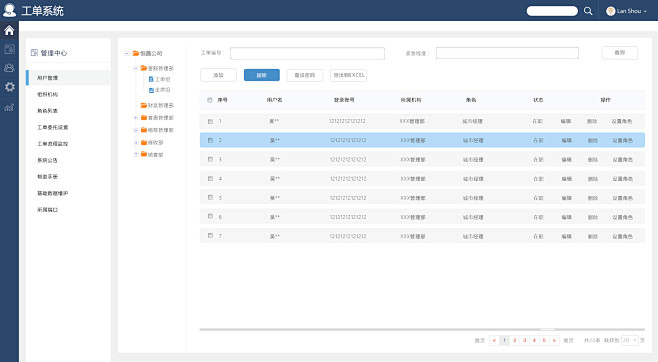Open the Lan Shou account dropdown arrow
658x362 pixels.
click(x=645, y=11)
